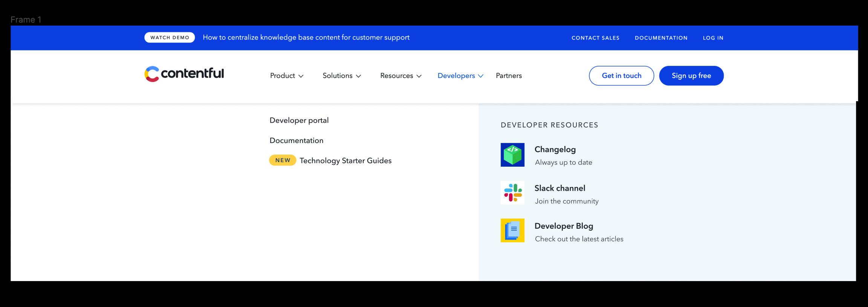
Task: Click the Watch Demo pill button
Action: pyautogui.click(x=170, y=38)
